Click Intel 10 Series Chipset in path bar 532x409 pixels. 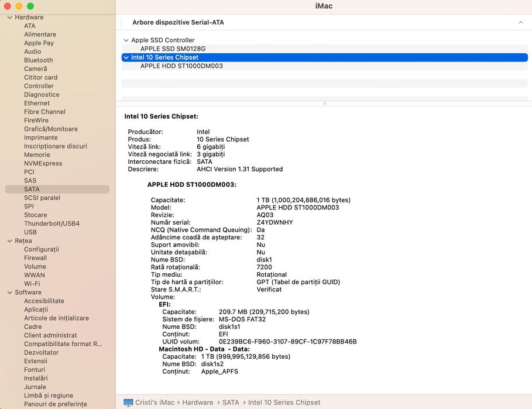click(x=284, y=403)
